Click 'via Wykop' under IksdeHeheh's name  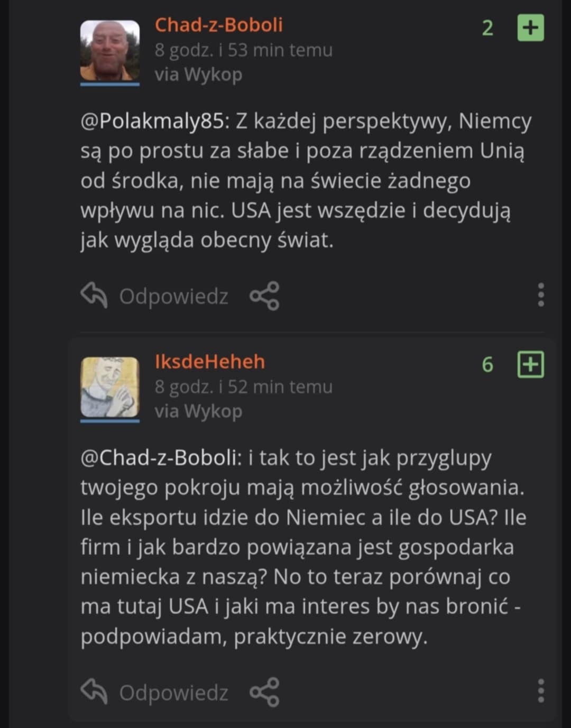pyautogui.click(x=198, y=411)
